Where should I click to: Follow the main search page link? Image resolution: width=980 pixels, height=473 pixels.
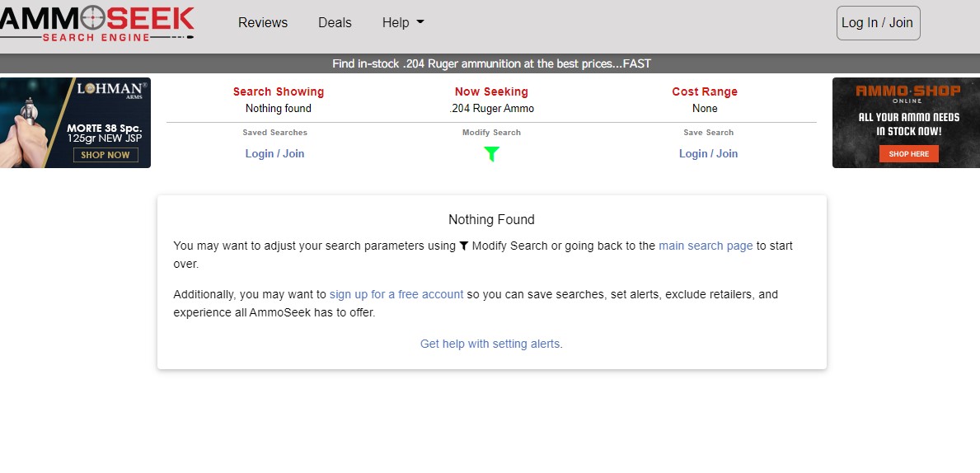coord(706,246)
